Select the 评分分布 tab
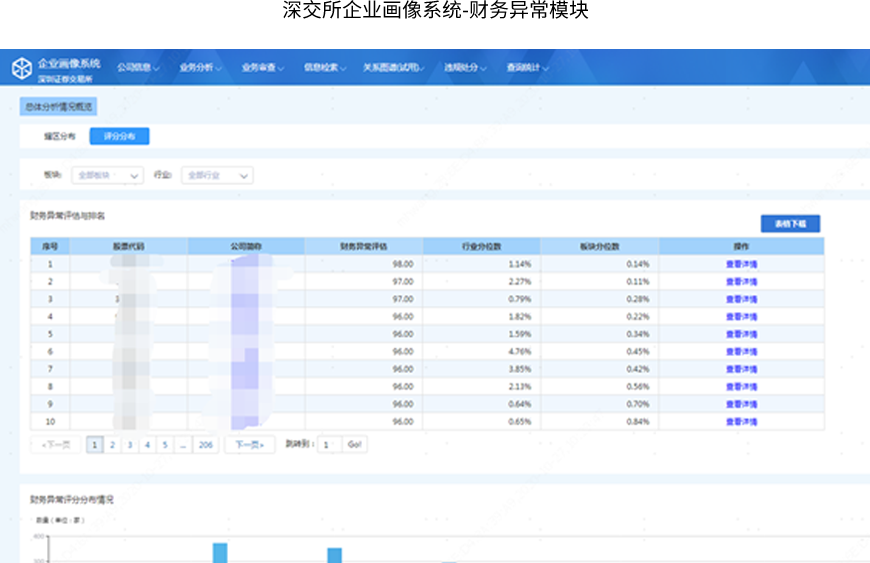The image size is (870, 563). [x=119, y=136]
